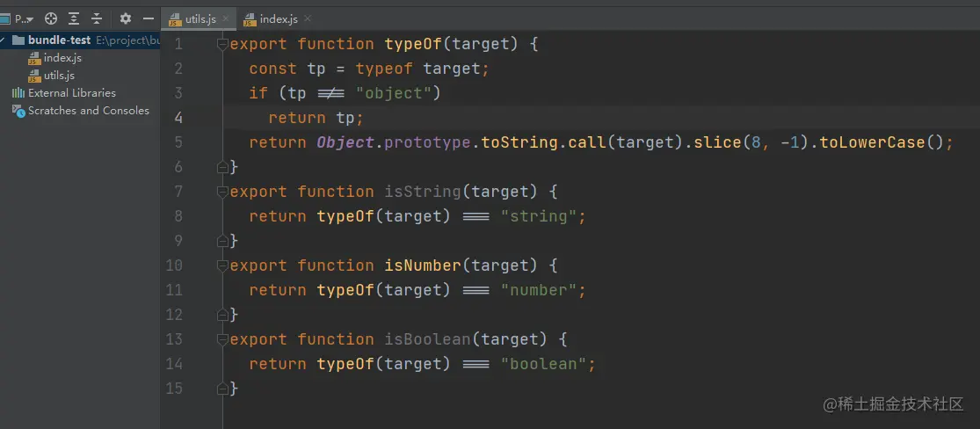This screenshot has width=980, height=429.
Task: Click the JS file icon beside index.js in tree
Action: [34, 58]
